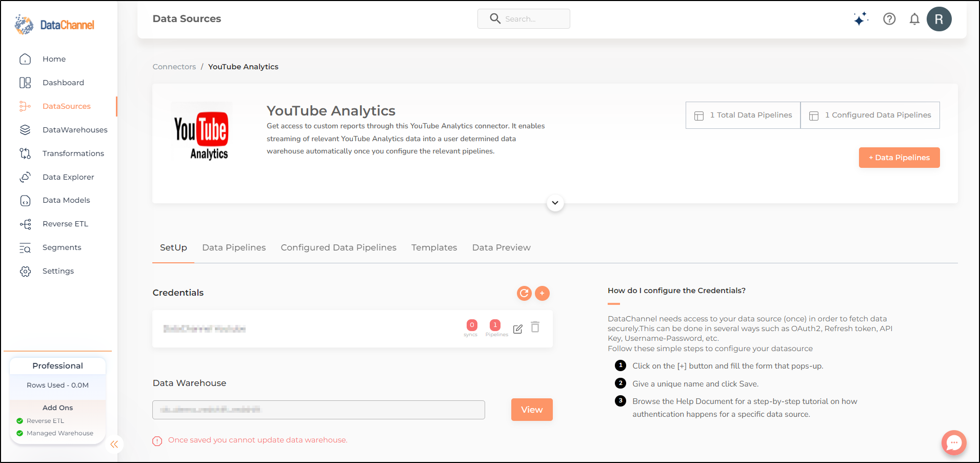Collapse the sidebar with double chevron
The image size is (980, 463).
(114, 445)
